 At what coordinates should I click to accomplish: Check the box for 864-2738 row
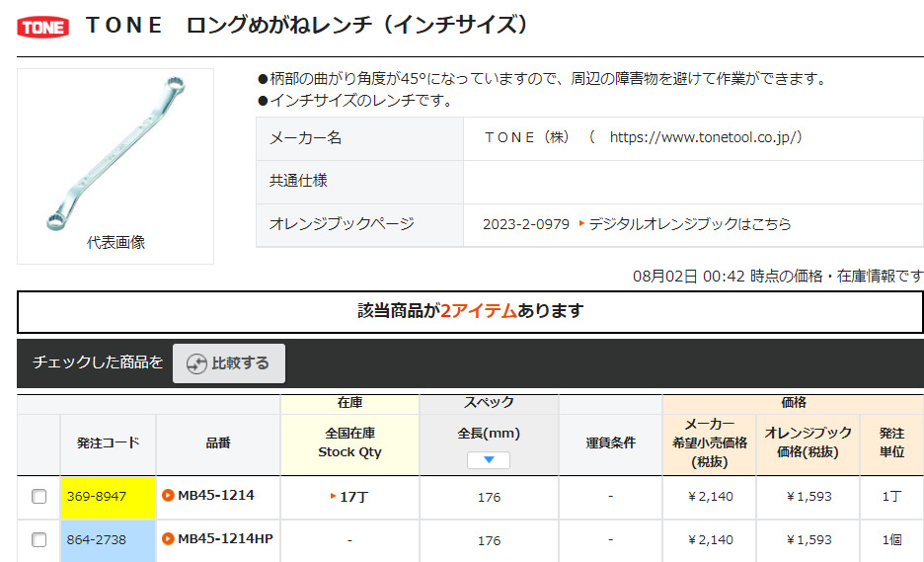point(38,539)
